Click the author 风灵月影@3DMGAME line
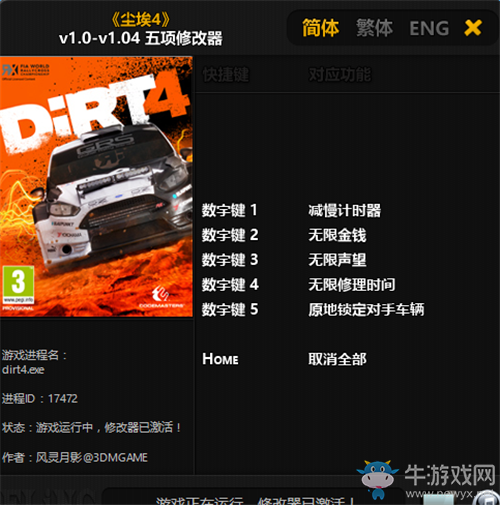Viewport: 500px width, 505px height. pos(75,457)
